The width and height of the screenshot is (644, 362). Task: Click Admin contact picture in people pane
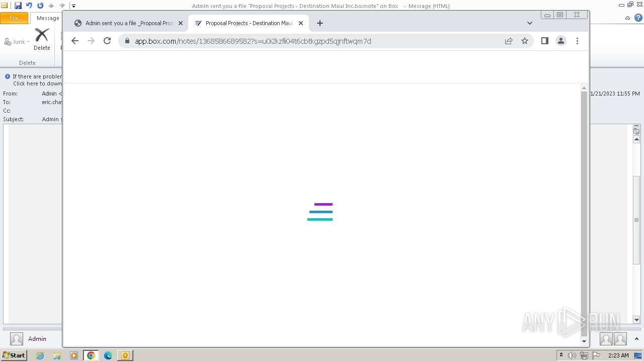pyautogui.click(x=17, y=339)
